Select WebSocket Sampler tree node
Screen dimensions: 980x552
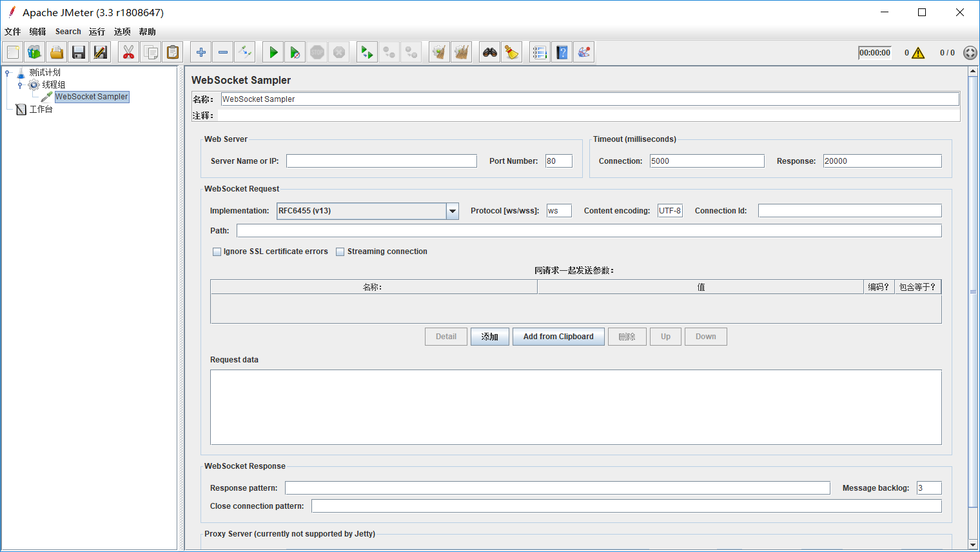[92, 97]
